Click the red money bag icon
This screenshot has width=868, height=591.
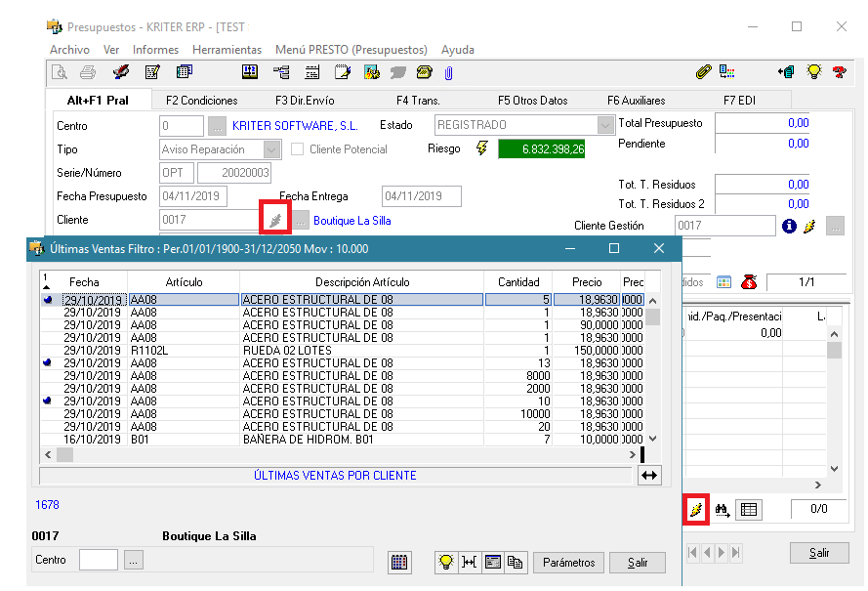(749, 282)
